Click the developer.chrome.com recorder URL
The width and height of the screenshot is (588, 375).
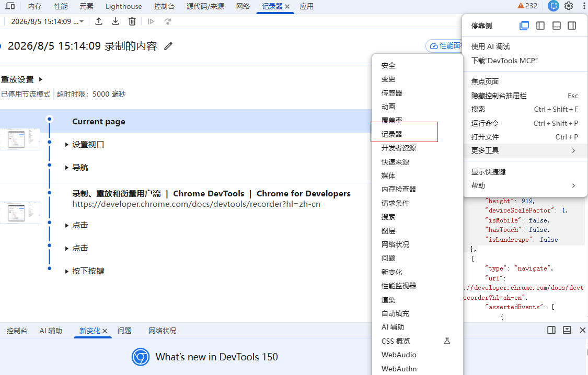197,204
